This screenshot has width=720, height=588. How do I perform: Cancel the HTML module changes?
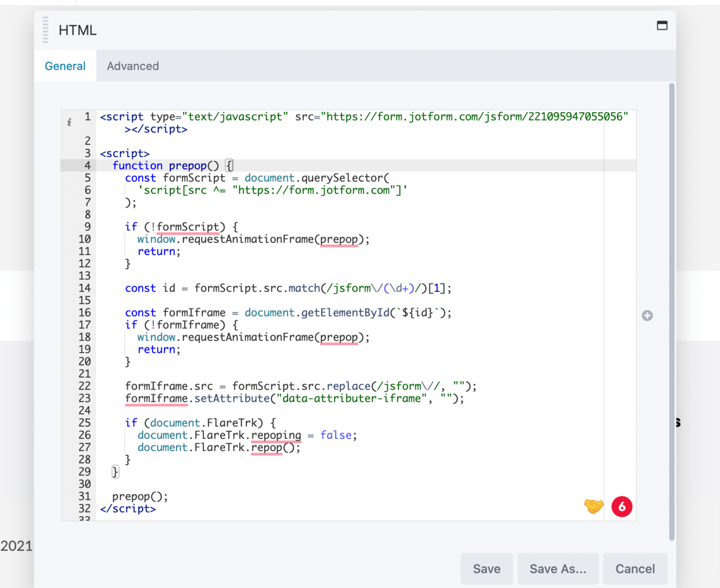pyautogui.click(x=635, y=569)
